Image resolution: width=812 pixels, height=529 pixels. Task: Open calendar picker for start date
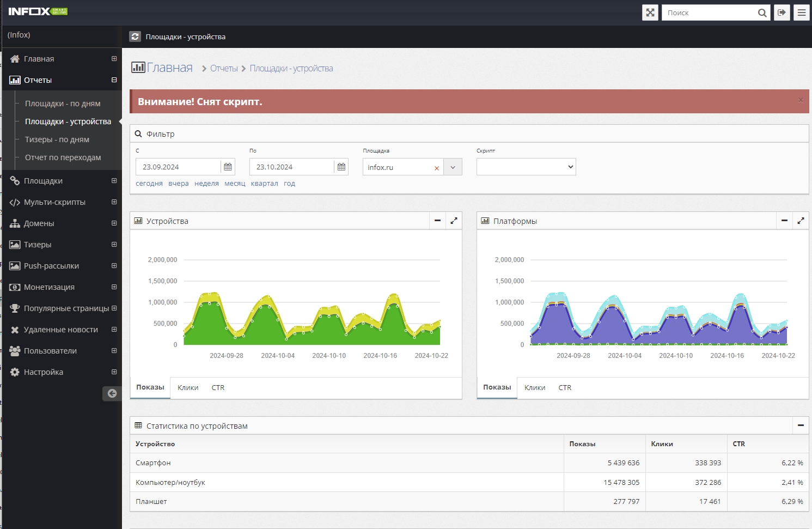[x=228, y=167]
